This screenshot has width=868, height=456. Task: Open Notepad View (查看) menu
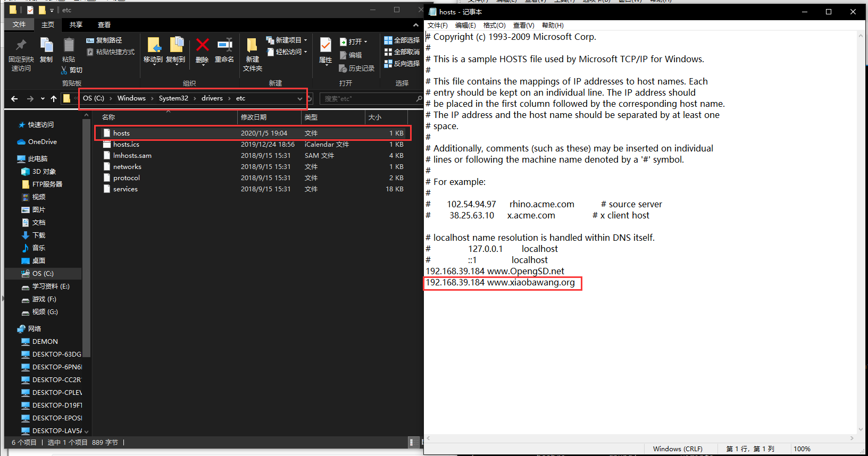pyautogui.click(x=523, y=26)
